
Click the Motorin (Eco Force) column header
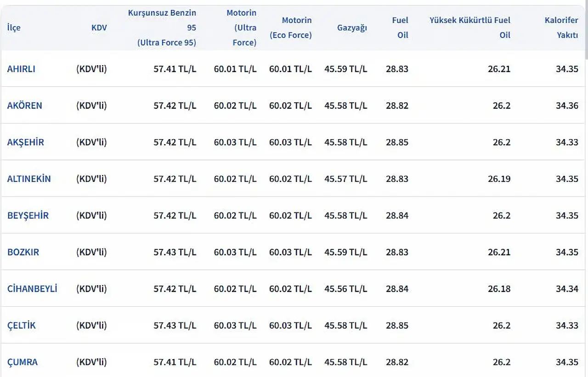pos(290,28)
